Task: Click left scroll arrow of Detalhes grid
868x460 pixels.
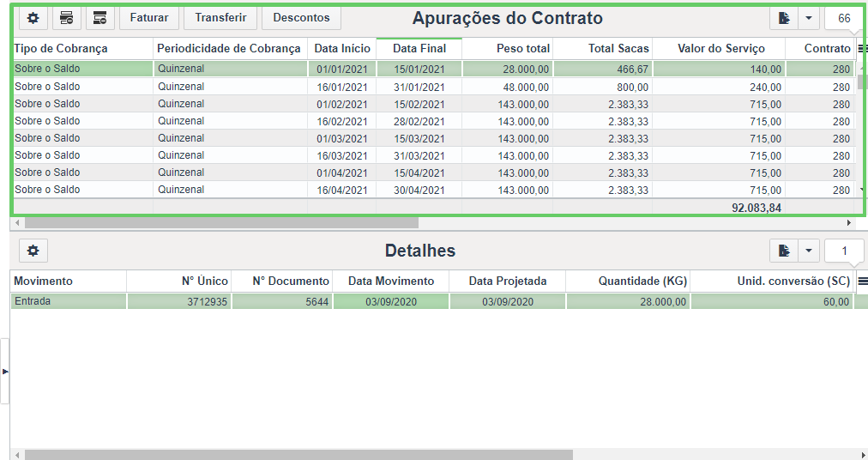Action: coord(17,455)
